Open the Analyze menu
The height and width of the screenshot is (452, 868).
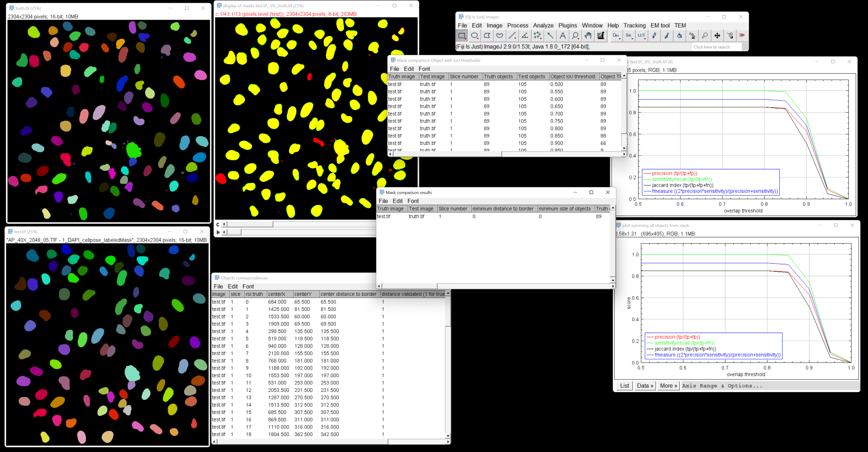543,25
